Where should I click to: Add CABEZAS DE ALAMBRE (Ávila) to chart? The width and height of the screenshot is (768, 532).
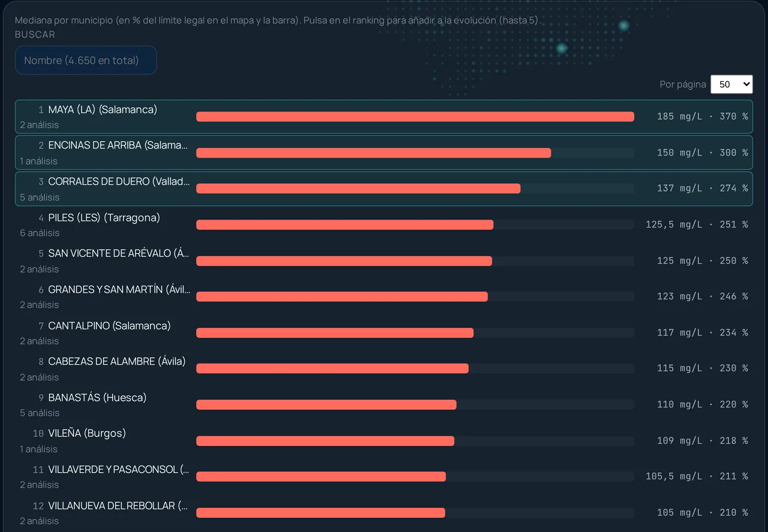pyautogui.click(x=384, y=369)
